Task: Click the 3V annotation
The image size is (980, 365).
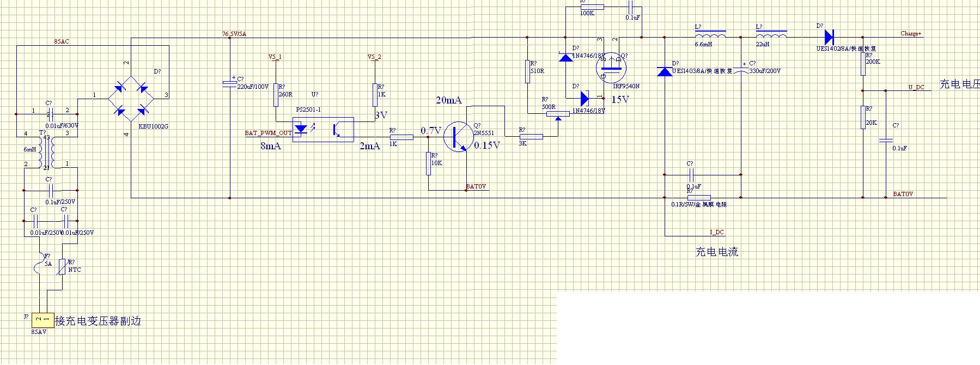Action: pyautogui.click(x=381, y=115)
